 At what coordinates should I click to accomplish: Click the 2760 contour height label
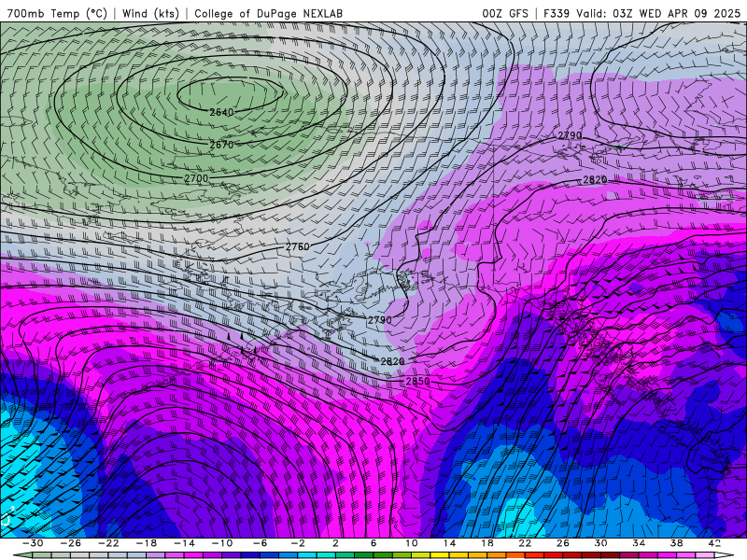297,246
